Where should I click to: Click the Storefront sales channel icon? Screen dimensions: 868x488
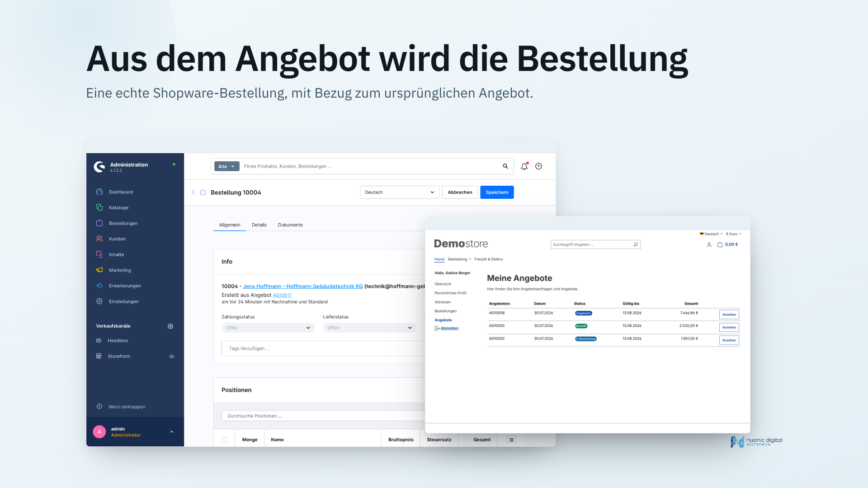pos(99,356)
